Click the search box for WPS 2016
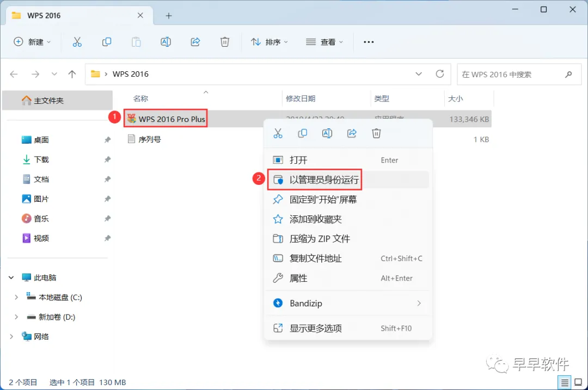Screen dimensions: 588x390 [x=519, y=74]
